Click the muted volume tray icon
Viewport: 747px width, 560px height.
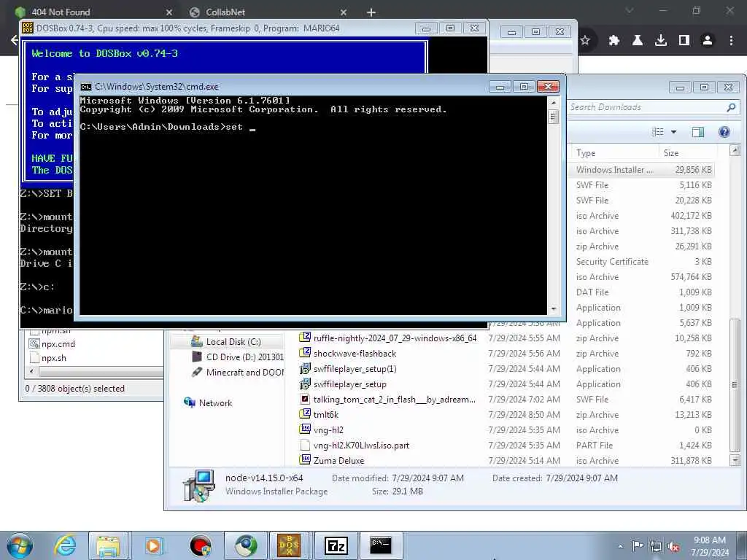coord(673,546)
